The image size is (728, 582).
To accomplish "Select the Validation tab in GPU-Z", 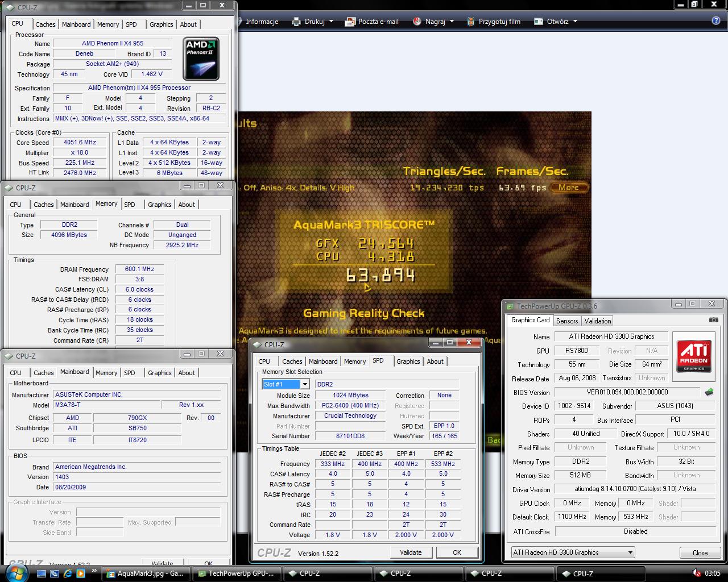I will [598, 321].
